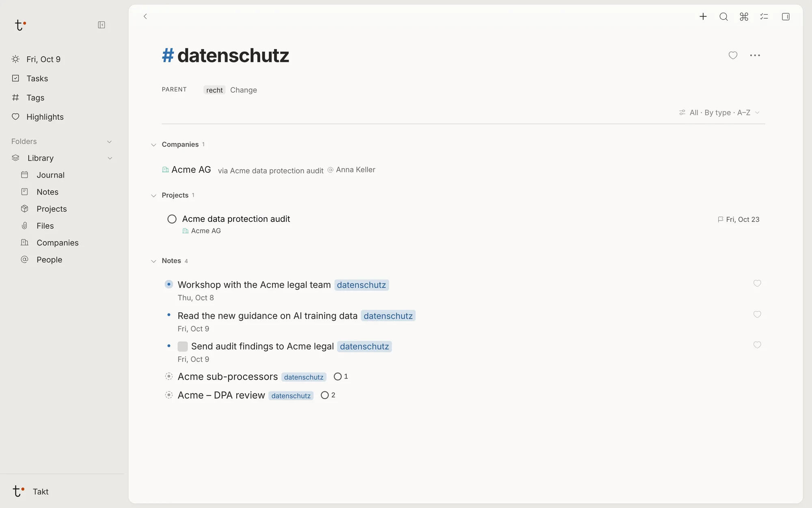The width and height of the screenshot is (812, 508).
Task: Click the Acme – DPA review bullet icon
Action: pos(169,395)
